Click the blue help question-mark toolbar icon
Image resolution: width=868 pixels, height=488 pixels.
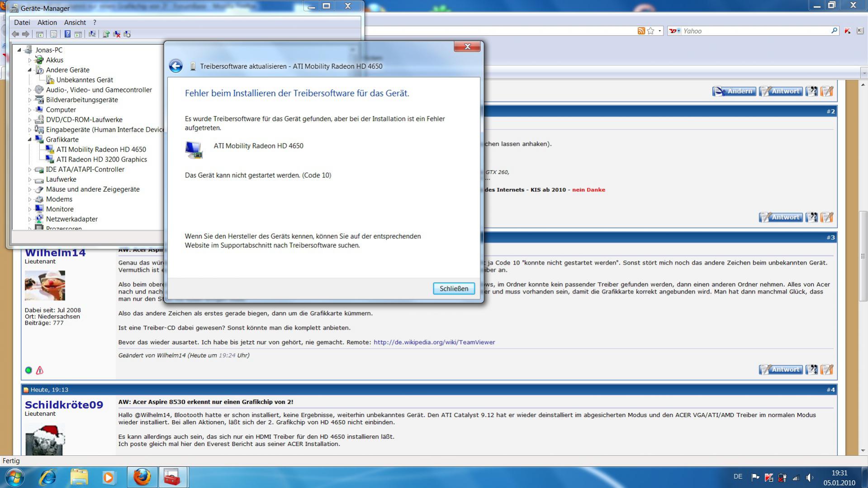pyautogui.click(x=67, y=34)
